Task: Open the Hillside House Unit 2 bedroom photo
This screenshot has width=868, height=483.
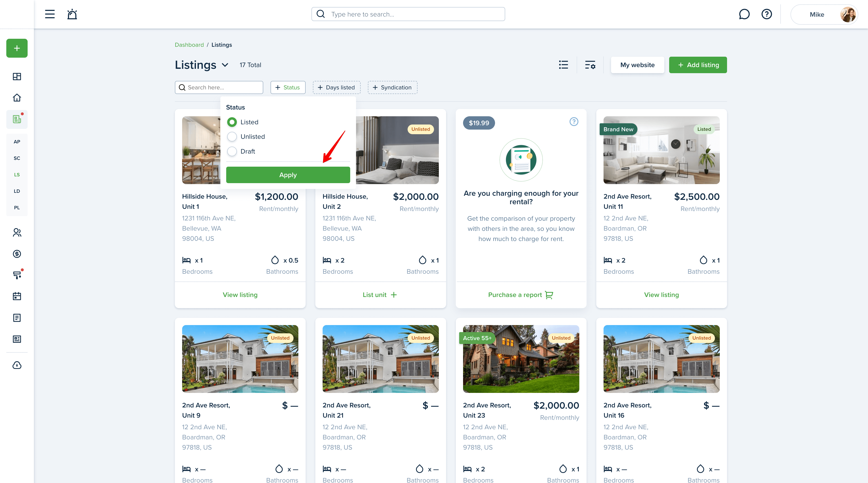Action: (397, 150)
